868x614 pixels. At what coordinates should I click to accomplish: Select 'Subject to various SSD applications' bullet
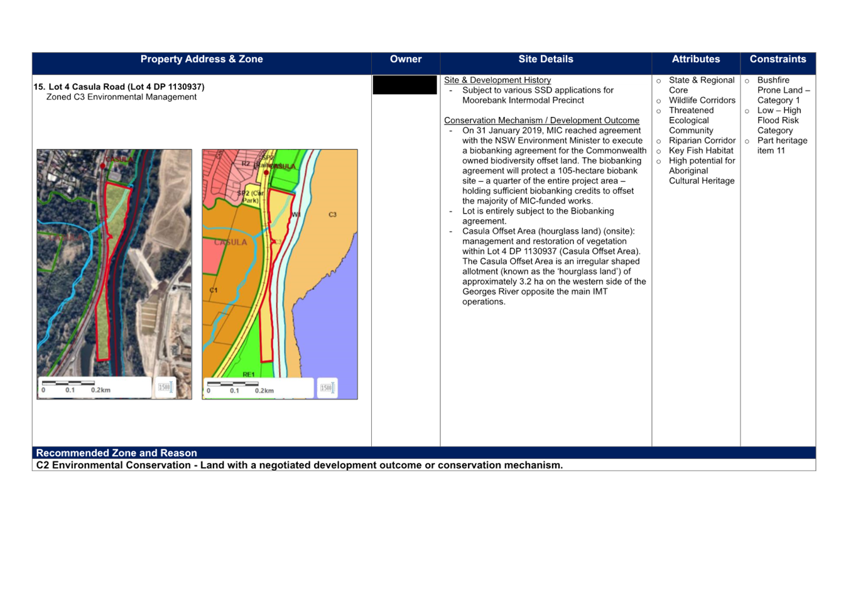538,95
